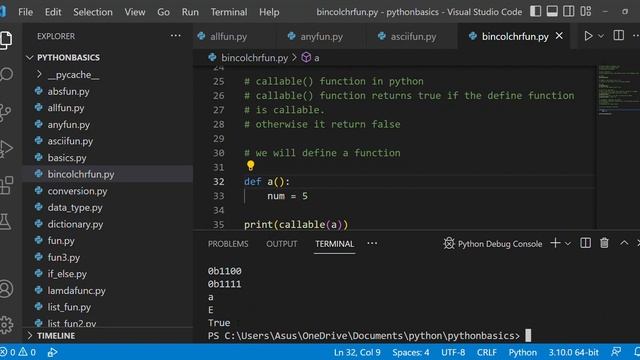Viewport: 640px width, 360px height.
Task: Click Ln 32, Col 9 status item
Action: point(357,352)
